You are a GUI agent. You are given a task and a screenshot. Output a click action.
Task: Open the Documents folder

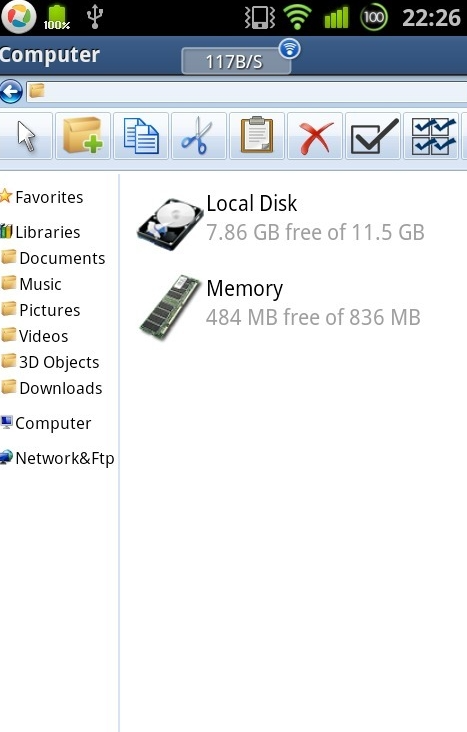53,258
